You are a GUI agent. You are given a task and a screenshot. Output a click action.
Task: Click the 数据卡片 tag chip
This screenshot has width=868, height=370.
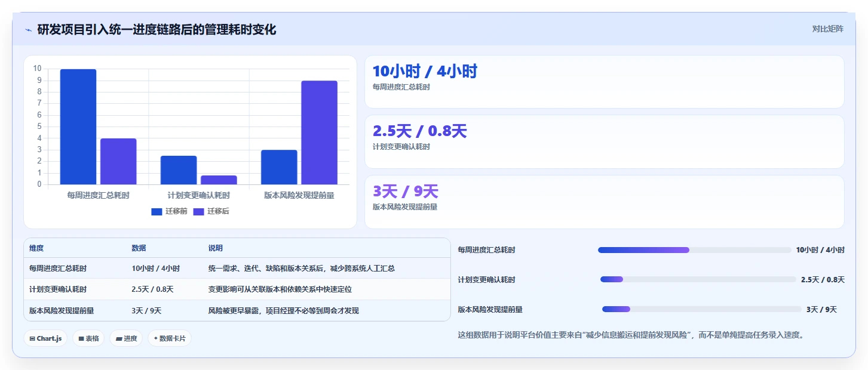point(170,338)
